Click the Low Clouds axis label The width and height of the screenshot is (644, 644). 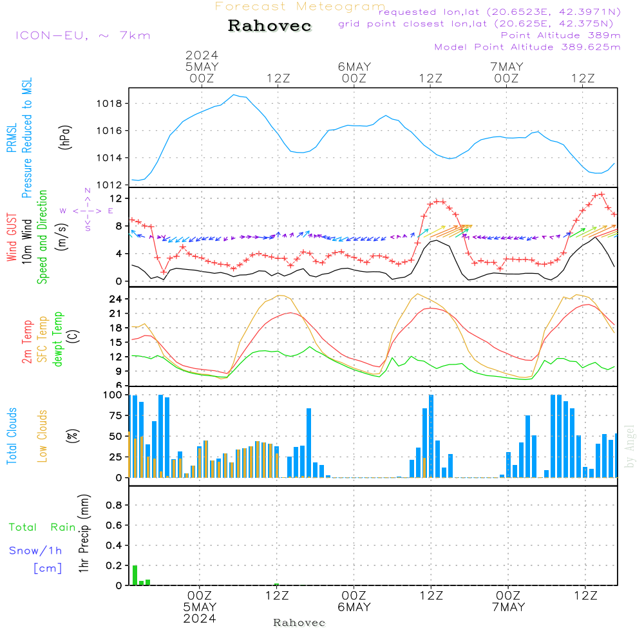click(43, 436)
